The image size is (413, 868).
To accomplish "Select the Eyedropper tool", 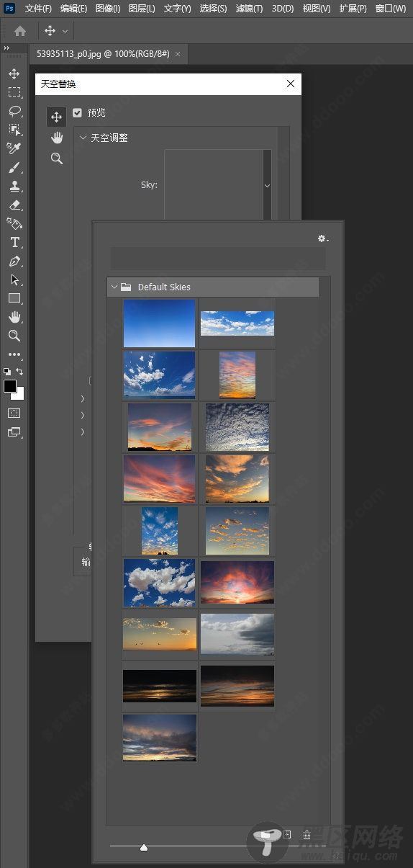I will (x=14, y=148).
